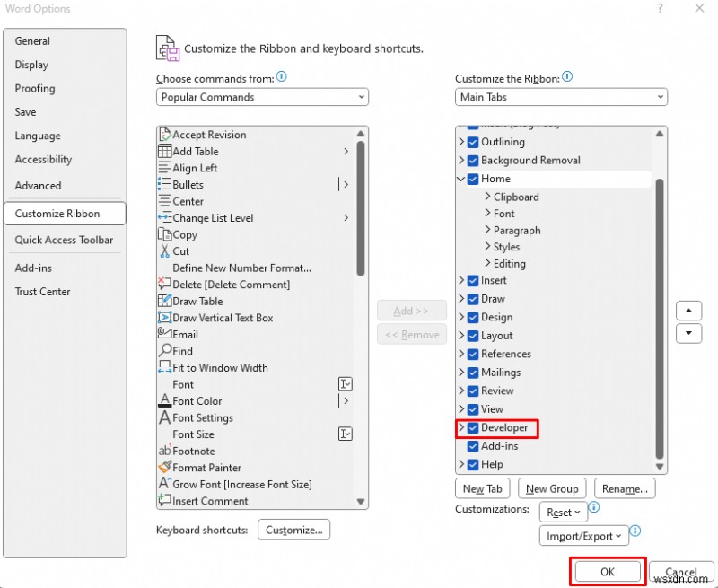Screen dimensions: 718x588
Task: Click the Accept Revision command icon
Action: (164, 134)
